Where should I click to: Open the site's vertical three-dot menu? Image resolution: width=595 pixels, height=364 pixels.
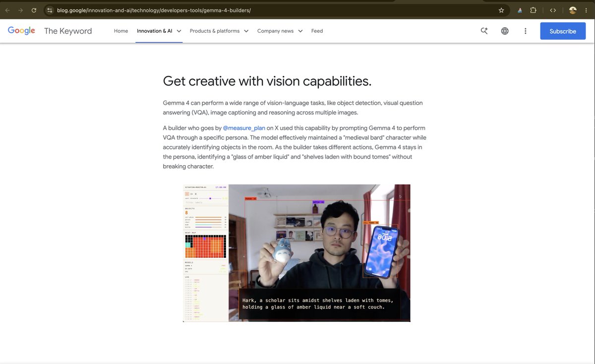526,31
